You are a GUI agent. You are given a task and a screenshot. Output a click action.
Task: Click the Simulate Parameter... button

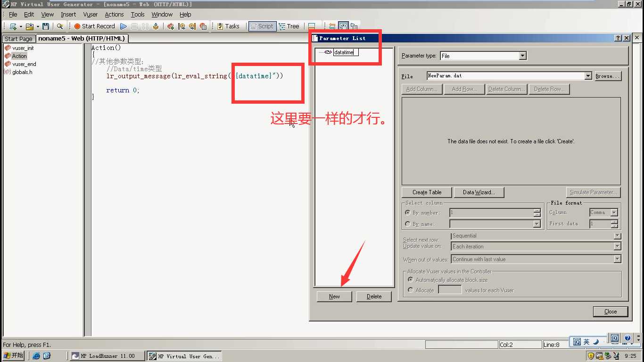pyautogui.click(x=593, y=192)
